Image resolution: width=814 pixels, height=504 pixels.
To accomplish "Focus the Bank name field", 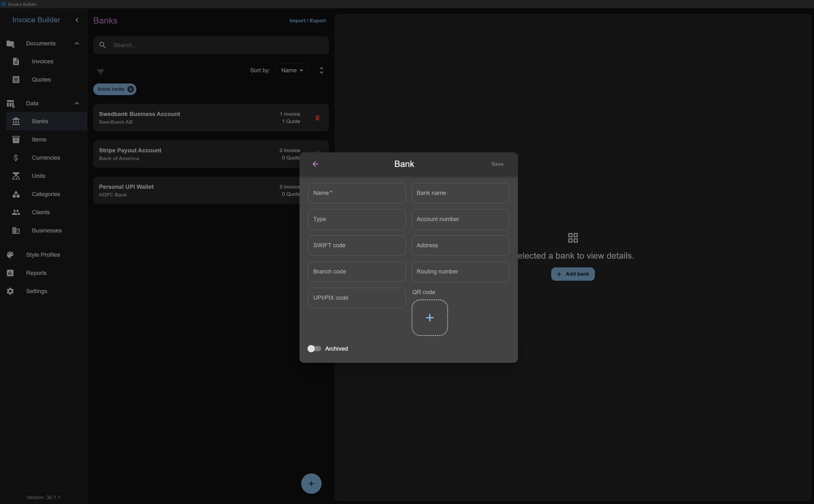I will (x=460, y=193).
